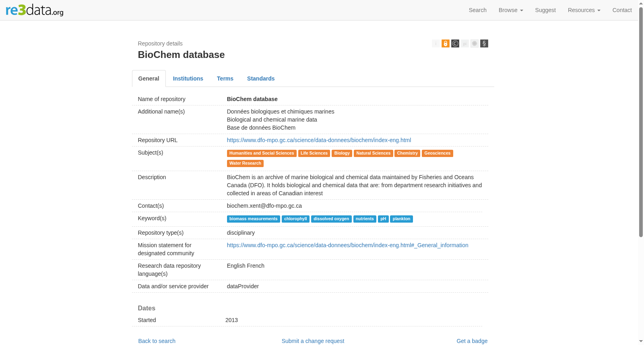644x345 pixels.
Task: Go to Search in top navigation
Action: click(478, 10)
